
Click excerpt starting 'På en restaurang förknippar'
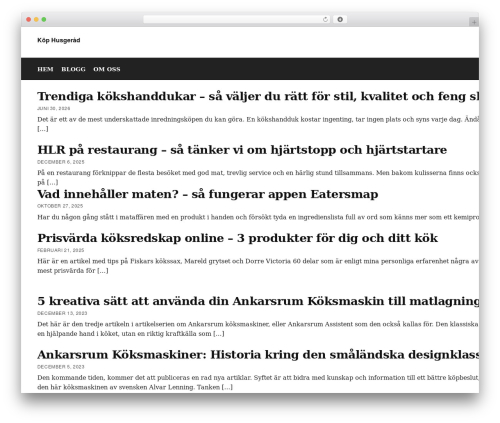[x=258, y=177]
